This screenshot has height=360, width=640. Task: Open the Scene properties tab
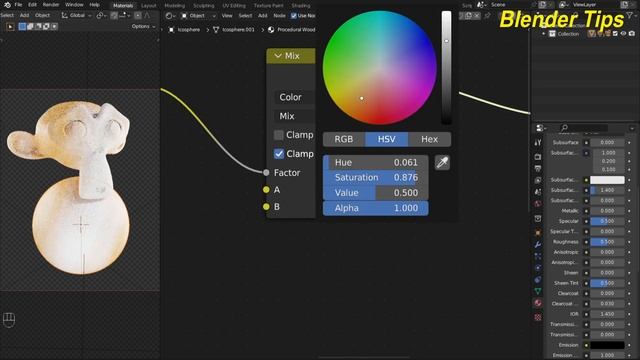[538, 192]
